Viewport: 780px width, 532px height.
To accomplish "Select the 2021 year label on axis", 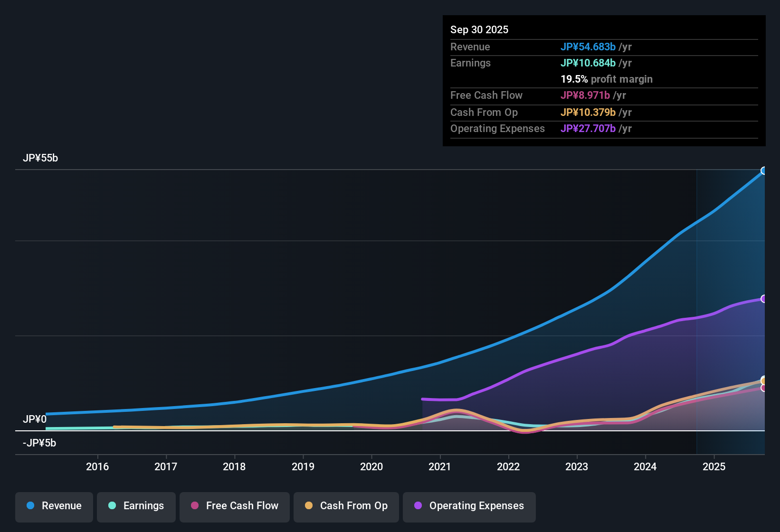I will point(440,467).
